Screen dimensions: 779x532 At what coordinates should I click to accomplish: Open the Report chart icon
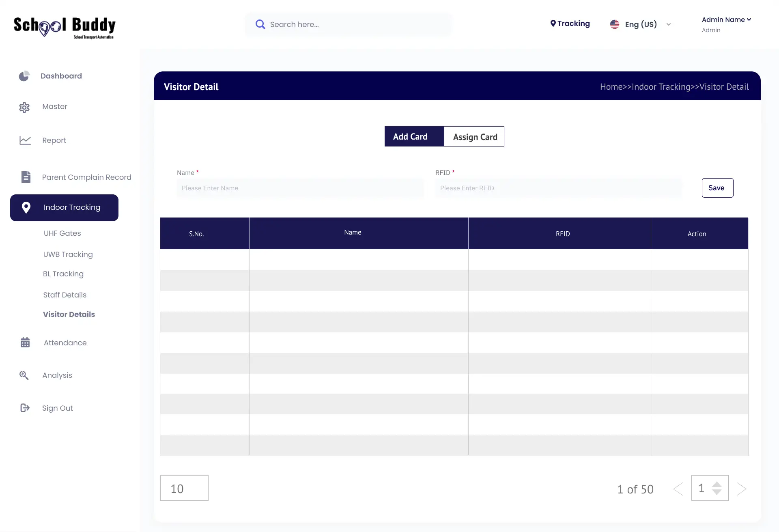25,140
